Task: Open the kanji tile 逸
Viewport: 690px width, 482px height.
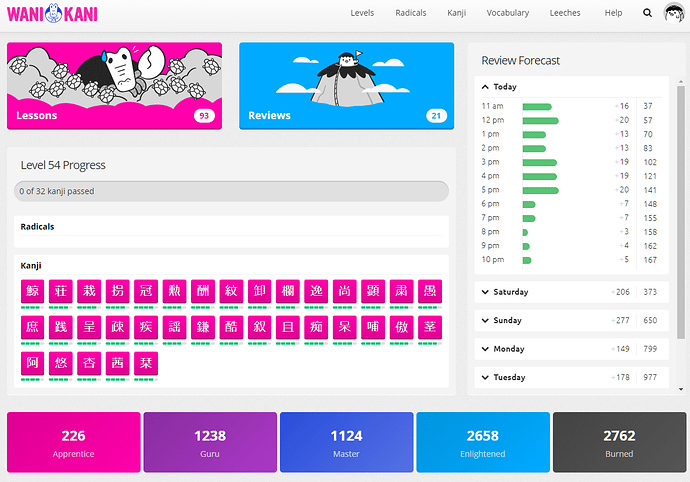Action: [316, 291]
